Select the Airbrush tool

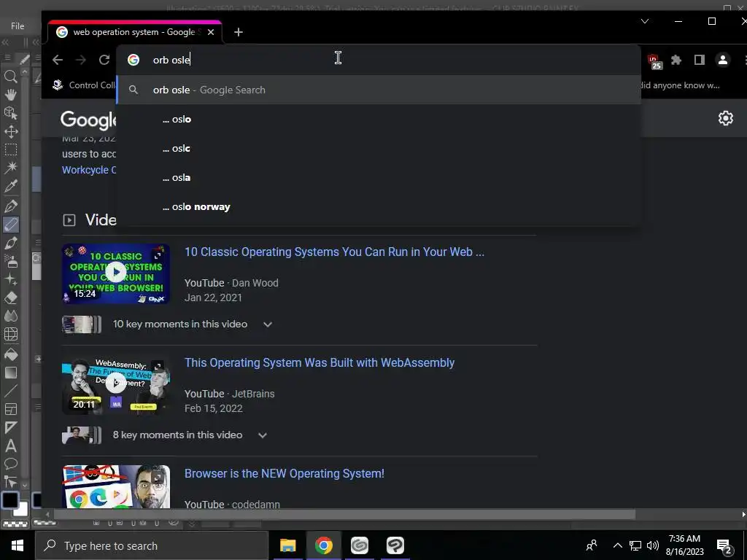[x=10, y=261]
